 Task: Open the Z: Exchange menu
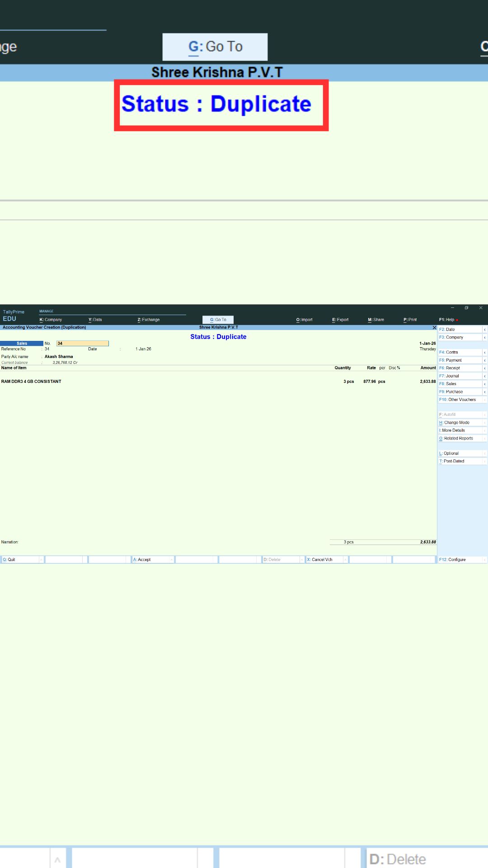pyautogui.click(x=149, y=320)
